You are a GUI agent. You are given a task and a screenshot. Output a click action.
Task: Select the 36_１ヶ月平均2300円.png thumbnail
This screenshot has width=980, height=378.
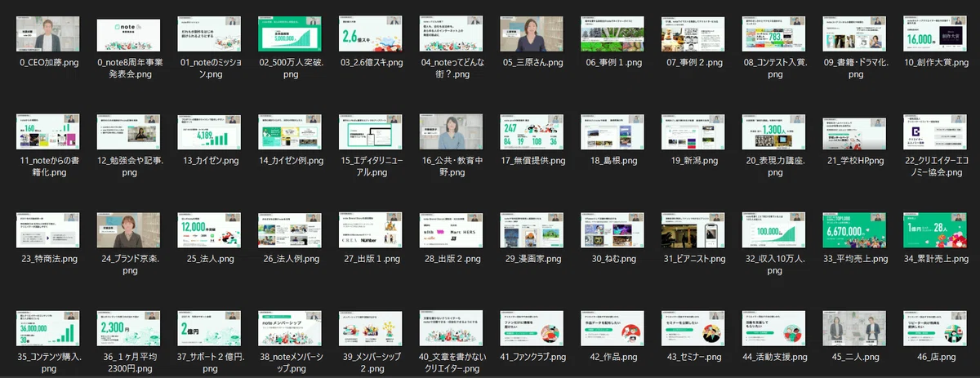click(129, 329)
